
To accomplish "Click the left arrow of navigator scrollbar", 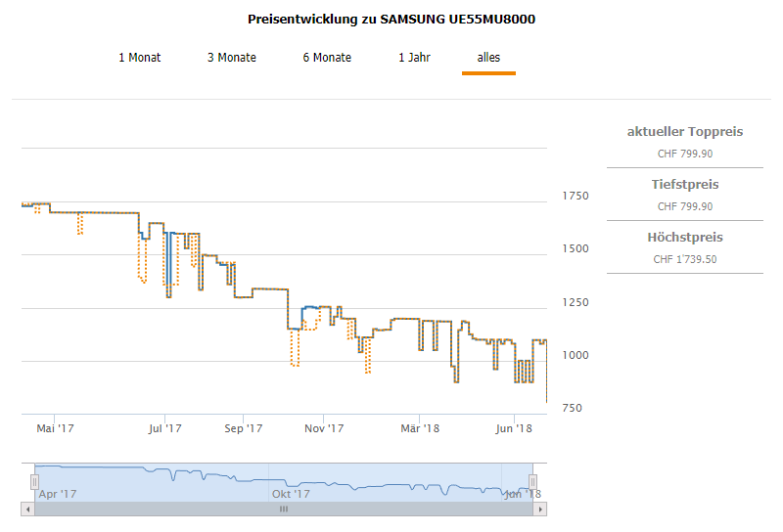I will click(x=28, y=510).
